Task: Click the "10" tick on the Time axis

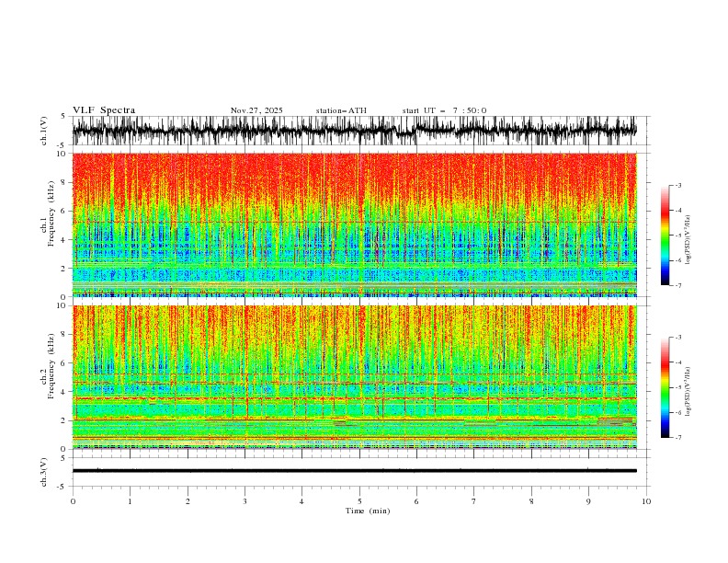Action: pyautogui.click(x=646, y=501)
